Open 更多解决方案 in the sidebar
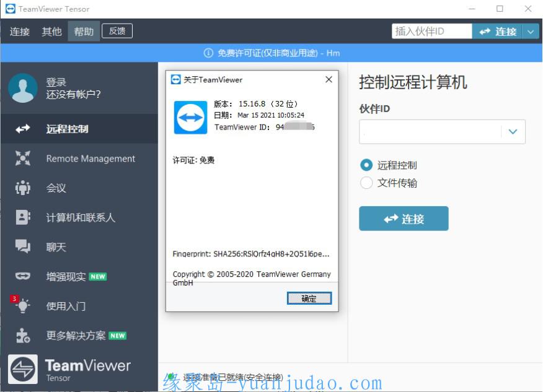Image resolution: width=543 pixels, height=392 pixels. pyautogui.click(x=79, y=336)
